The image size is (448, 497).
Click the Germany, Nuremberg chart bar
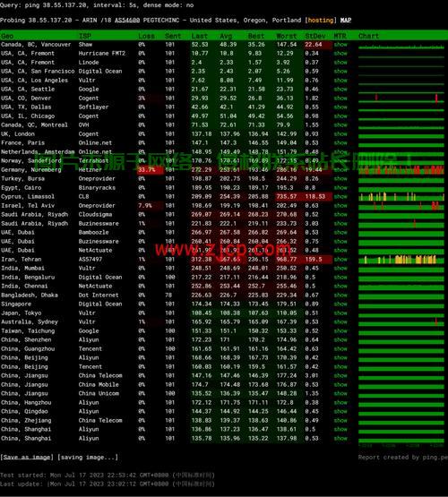401,170
